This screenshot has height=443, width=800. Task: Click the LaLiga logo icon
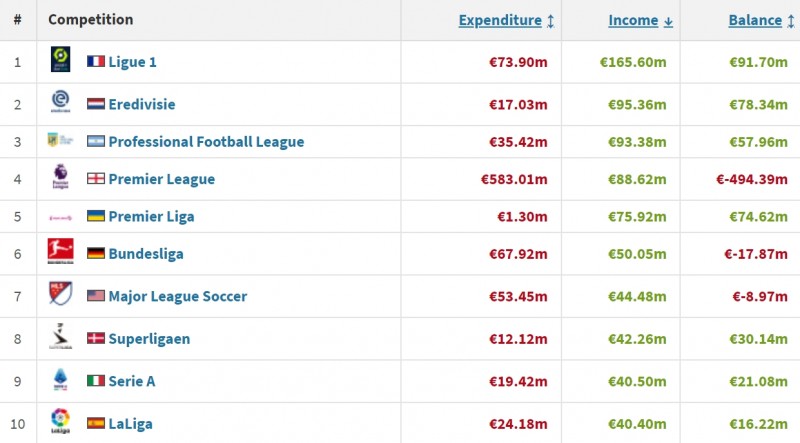(60, 422)
